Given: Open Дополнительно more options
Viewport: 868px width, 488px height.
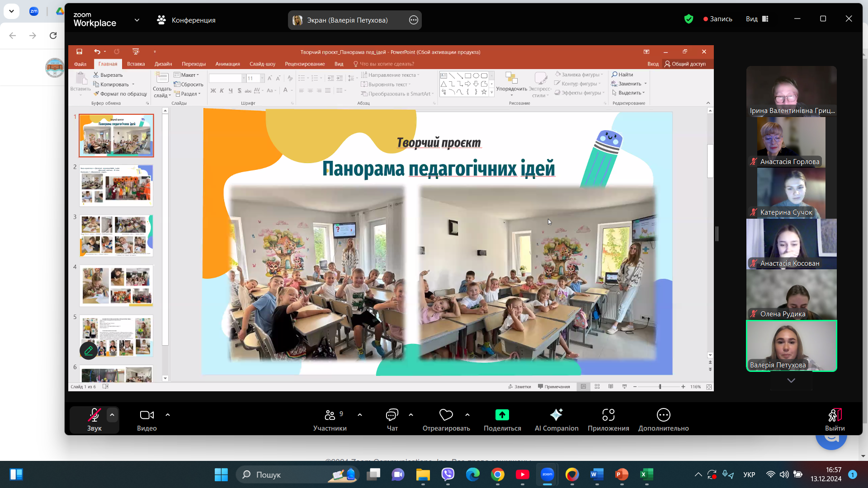Looking at the screenshot, I should [x=664, y=419].
